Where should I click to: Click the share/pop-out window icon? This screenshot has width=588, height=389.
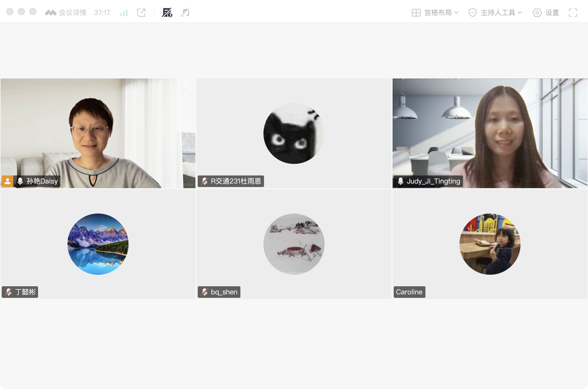(x=141, y=12)
